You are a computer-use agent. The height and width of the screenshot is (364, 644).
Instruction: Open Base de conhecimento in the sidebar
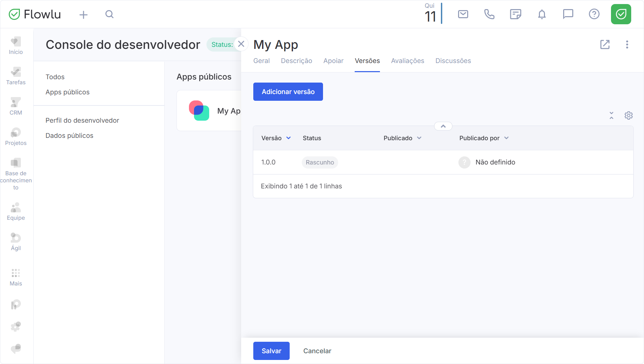coord(16,174)
